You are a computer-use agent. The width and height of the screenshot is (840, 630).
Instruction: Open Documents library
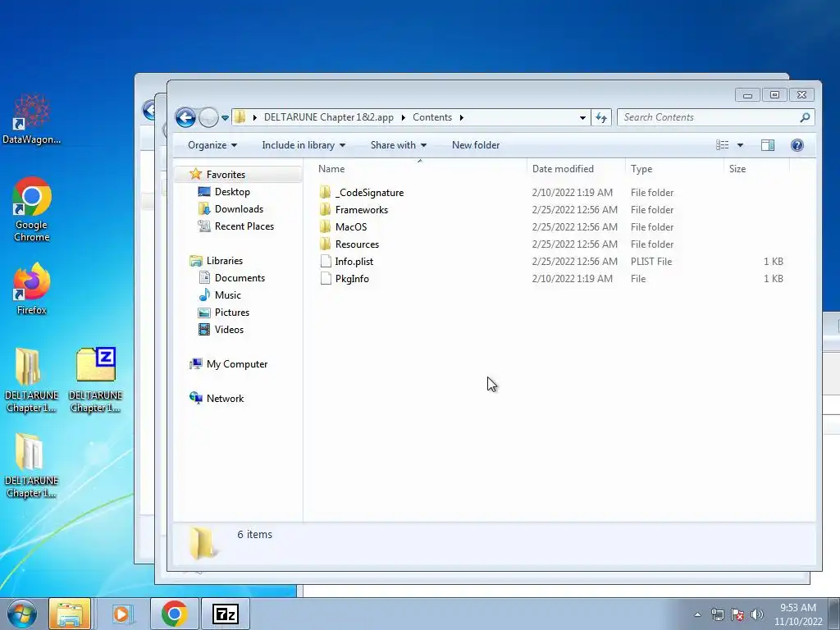click(240, 278)
